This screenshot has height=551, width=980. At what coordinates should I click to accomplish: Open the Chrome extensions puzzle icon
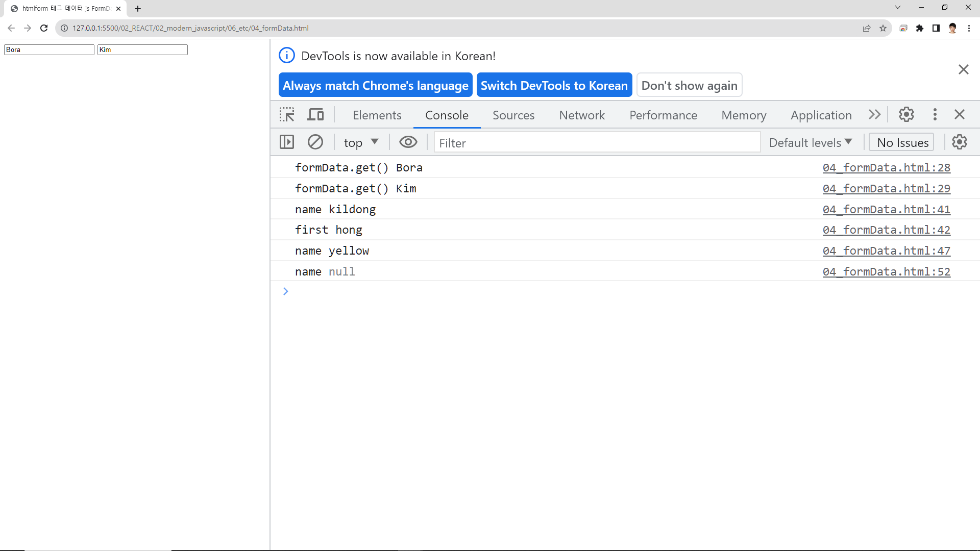pos(920,28)
